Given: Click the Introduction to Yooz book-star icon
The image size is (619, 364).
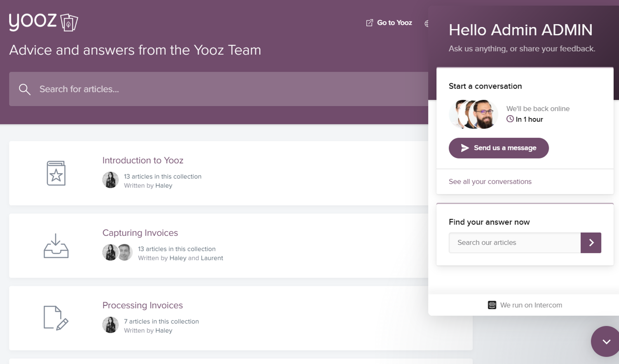Looking at the screenshot, I should [x=56, y=173].
